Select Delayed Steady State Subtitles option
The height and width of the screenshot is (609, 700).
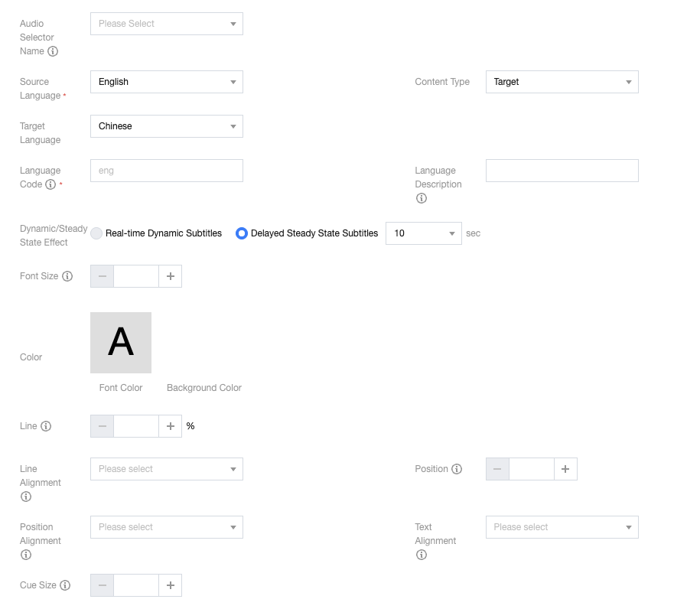[242, 233]
